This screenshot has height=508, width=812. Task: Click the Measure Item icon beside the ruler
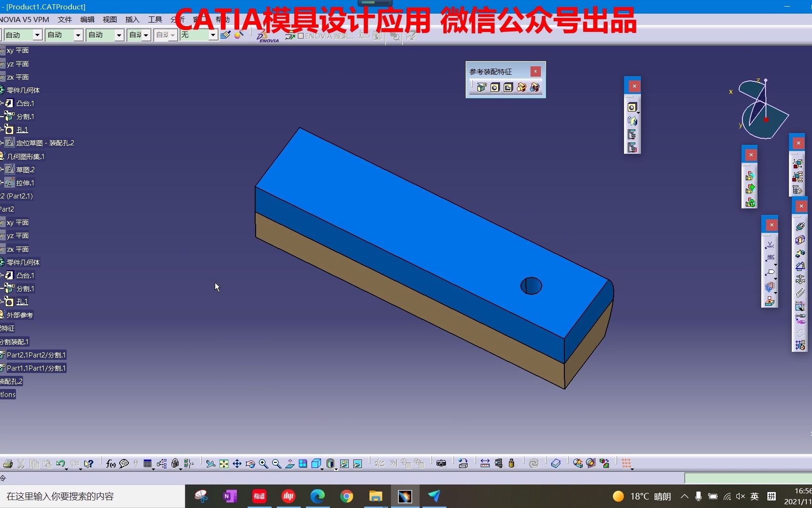[x=498, y=464]
